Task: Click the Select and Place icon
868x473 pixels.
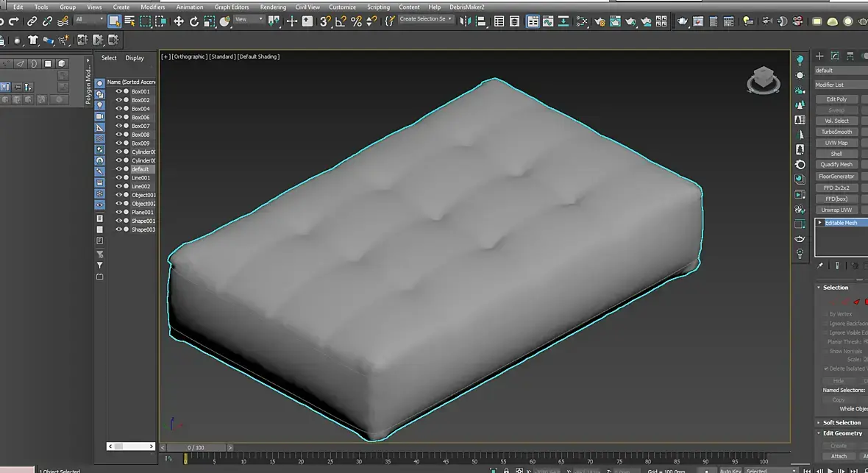Action: click(x=225, y=21)
